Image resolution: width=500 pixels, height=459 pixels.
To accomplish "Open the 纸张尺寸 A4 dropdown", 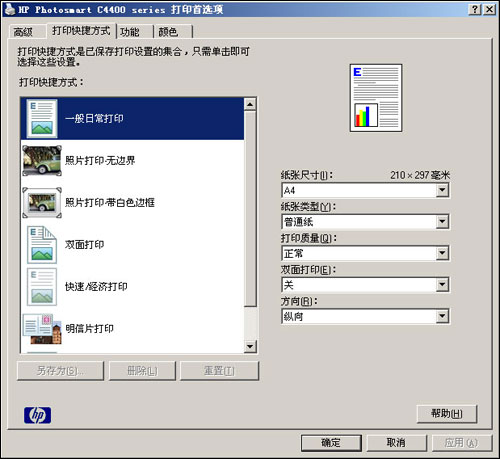I will click(365, 190).
